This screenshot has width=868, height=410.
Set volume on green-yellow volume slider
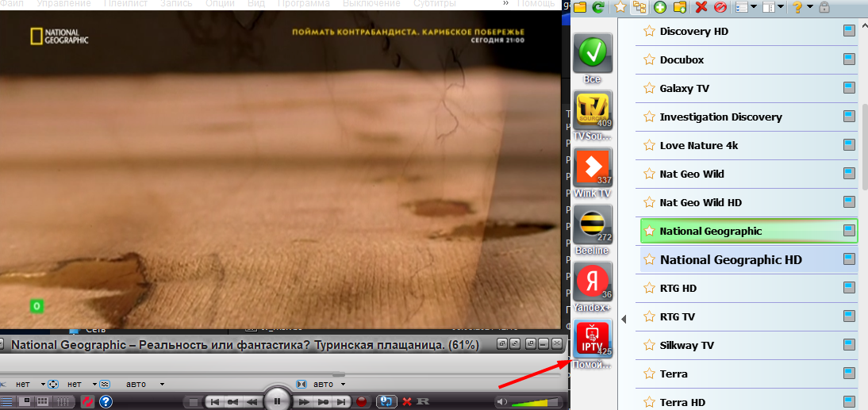[x=534, y=402]
